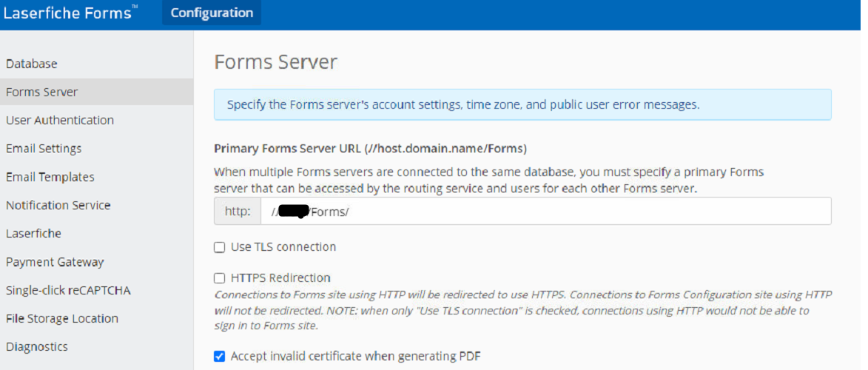Screen dimensions: 868x370
Task: Click the http: prefix label
Action: click(x=238, y=211)
